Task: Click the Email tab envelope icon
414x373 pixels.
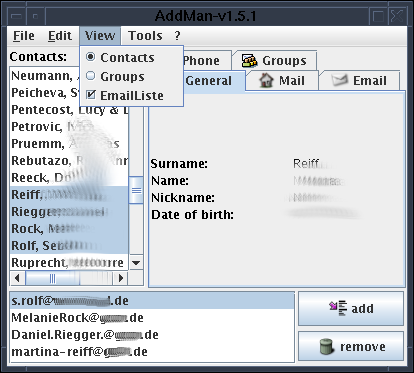Action: pyautogui.click(x=340, y=80)
